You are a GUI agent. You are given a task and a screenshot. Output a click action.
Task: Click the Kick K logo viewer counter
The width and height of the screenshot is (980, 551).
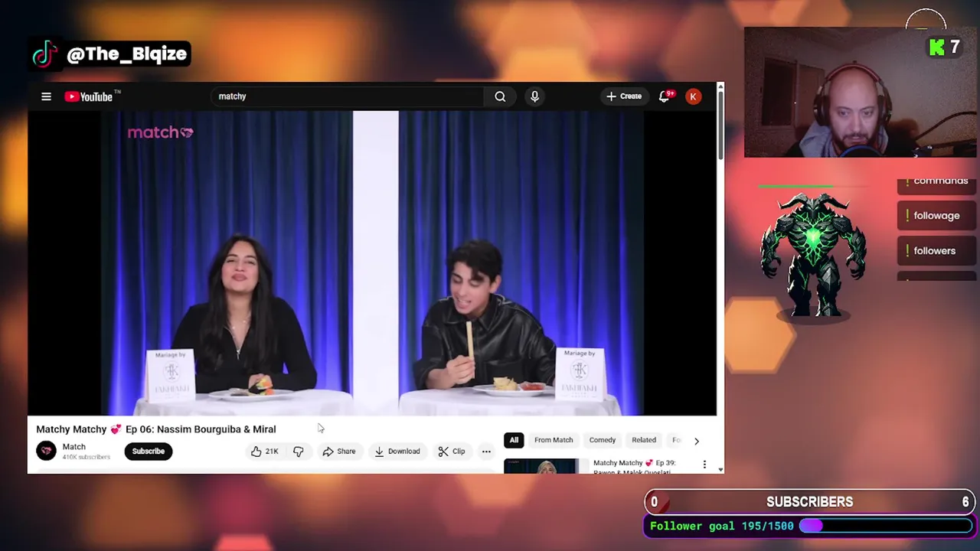coord(944,47)
